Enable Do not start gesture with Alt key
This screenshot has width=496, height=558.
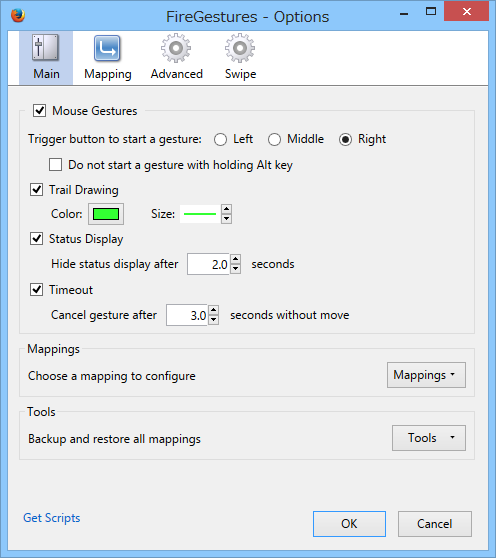click(56, 165)
